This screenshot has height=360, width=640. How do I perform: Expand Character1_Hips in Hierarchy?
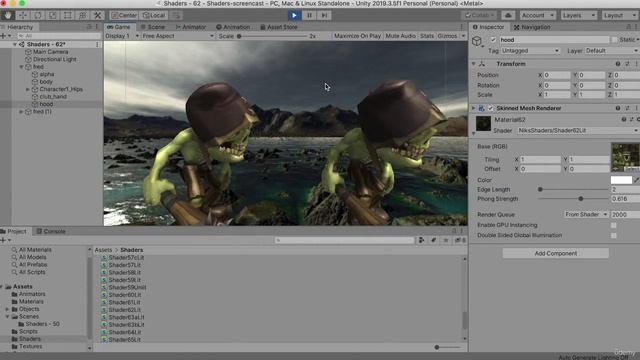point(28,89)
